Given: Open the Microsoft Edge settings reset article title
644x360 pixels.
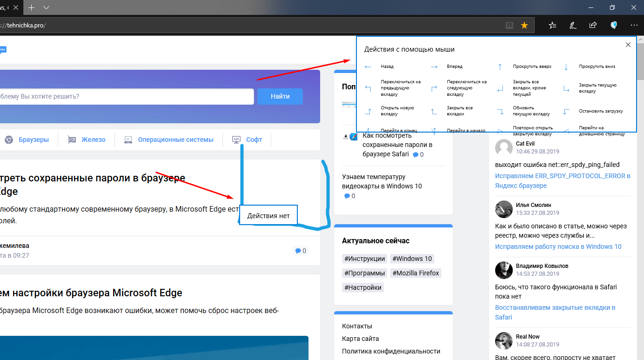Looking at the screenshot, I should pos(91,293).
